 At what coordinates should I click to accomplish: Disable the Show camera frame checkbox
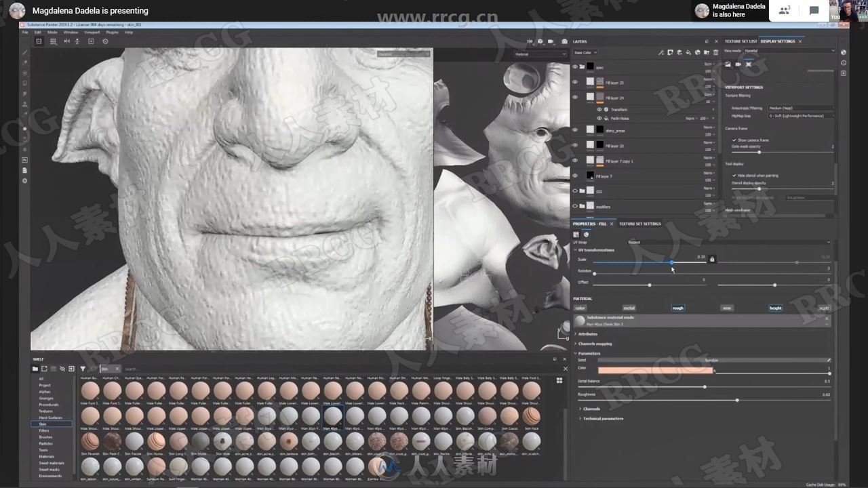(x=734, y=140)
